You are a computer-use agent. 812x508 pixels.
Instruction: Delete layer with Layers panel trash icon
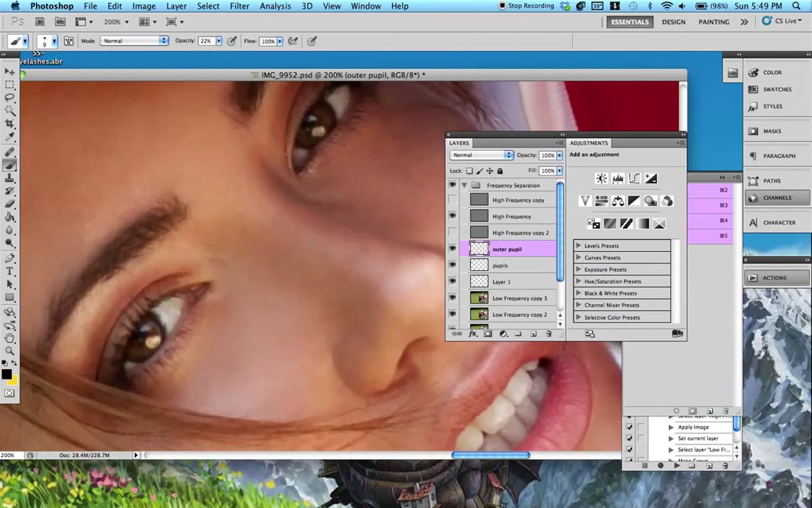point(549,334)
